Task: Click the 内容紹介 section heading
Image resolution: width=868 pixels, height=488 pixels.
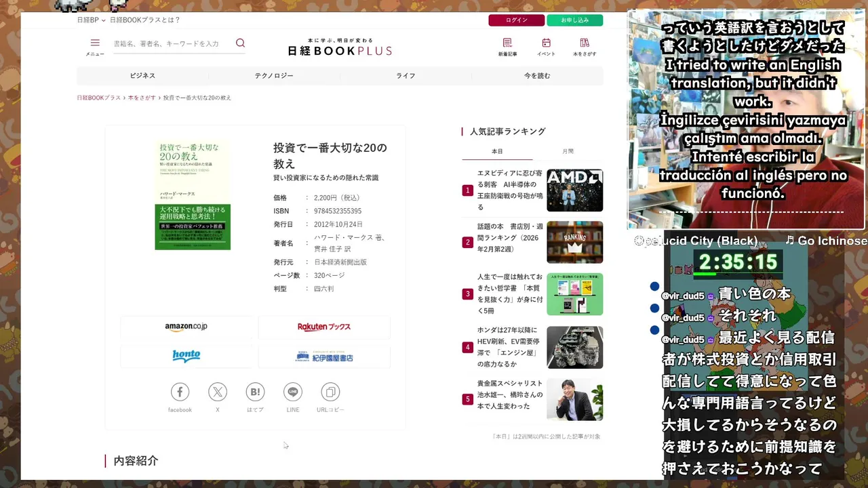Action: pos(136,461)
